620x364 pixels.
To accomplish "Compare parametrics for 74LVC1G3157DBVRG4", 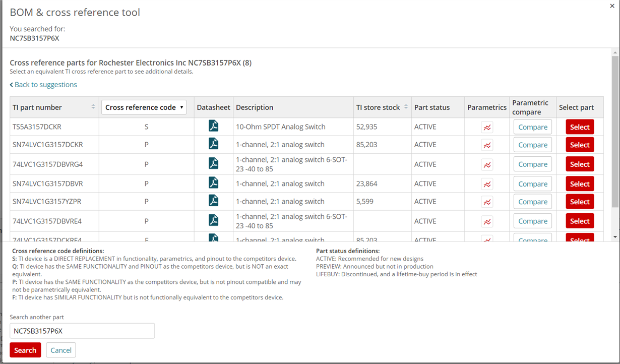I will (x=533, y=164).
